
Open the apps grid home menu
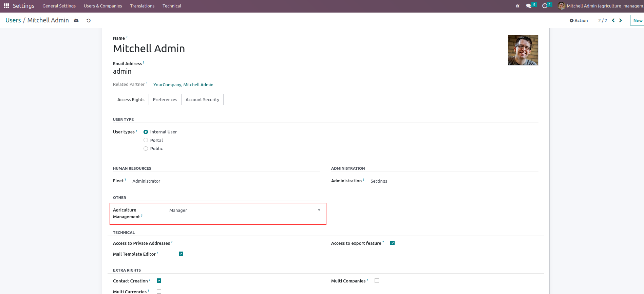[x=6, y=6]
